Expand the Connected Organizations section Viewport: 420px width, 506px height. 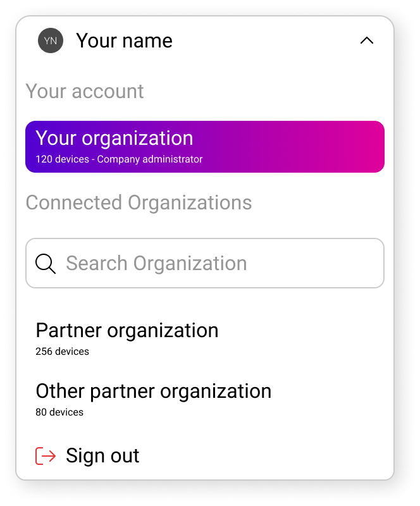coord(139,202)
